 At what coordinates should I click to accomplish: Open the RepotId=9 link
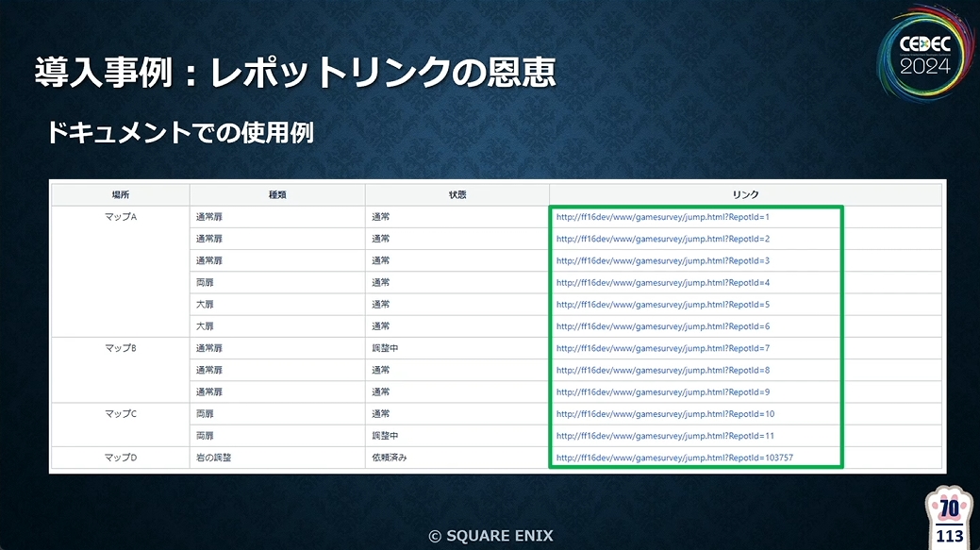[x=662, y=392]
